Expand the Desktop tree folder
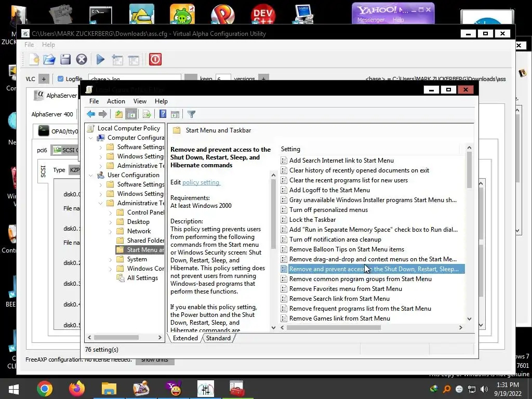 pos(111,222)
